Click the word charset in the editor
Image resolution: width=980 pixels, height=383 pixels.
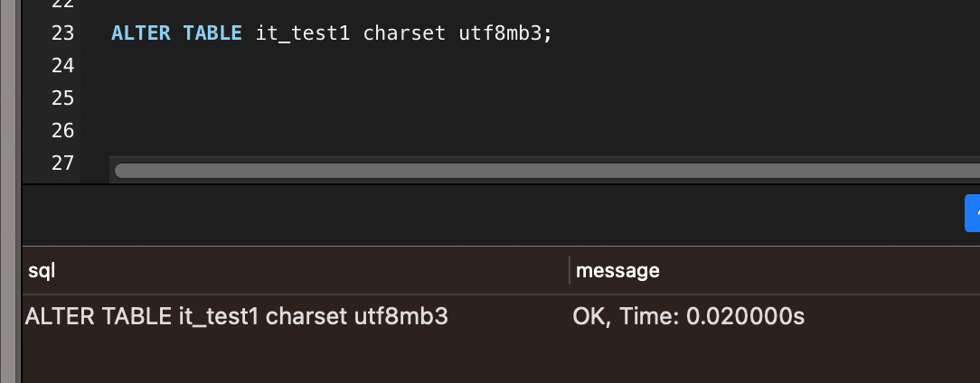pyautogui.click(x=404, y=33)
